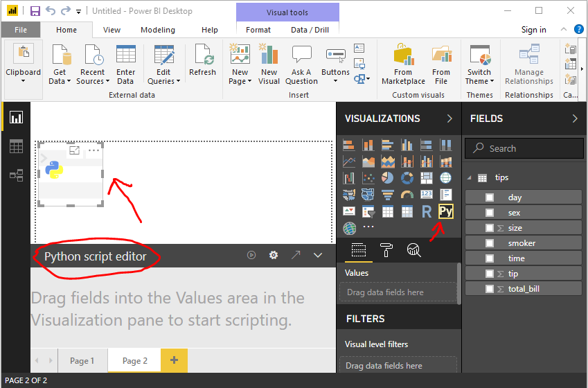Check the smoker field
This screenshot has width=588, height=388.
pyautogui.click(x=490, y=243)
